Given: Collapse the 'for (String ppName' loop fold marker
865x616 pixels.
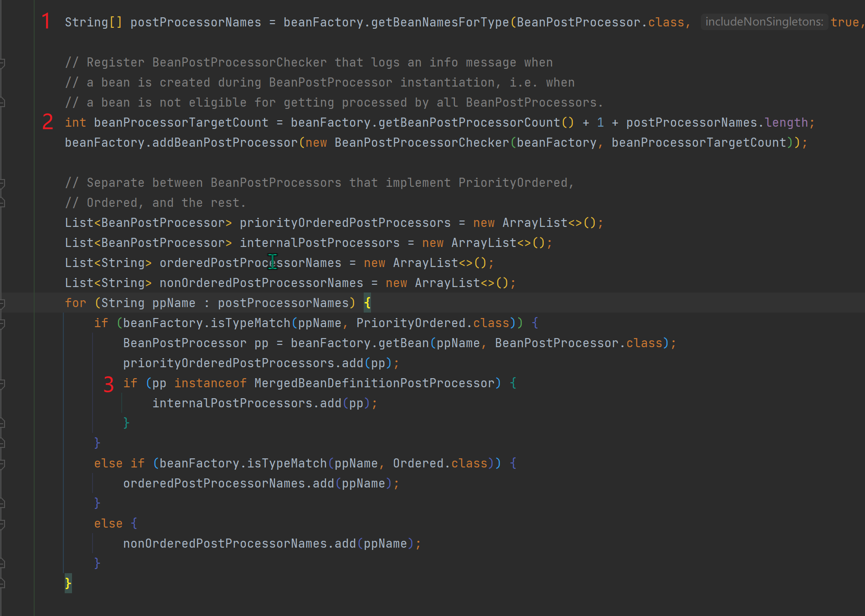Looking at the screenshot, I should pyautogui.click(x=2, y=303).
